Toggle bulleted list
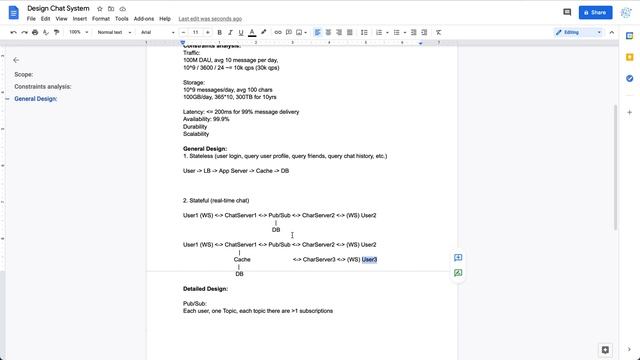The image size is (640, 360). [396, 32]
